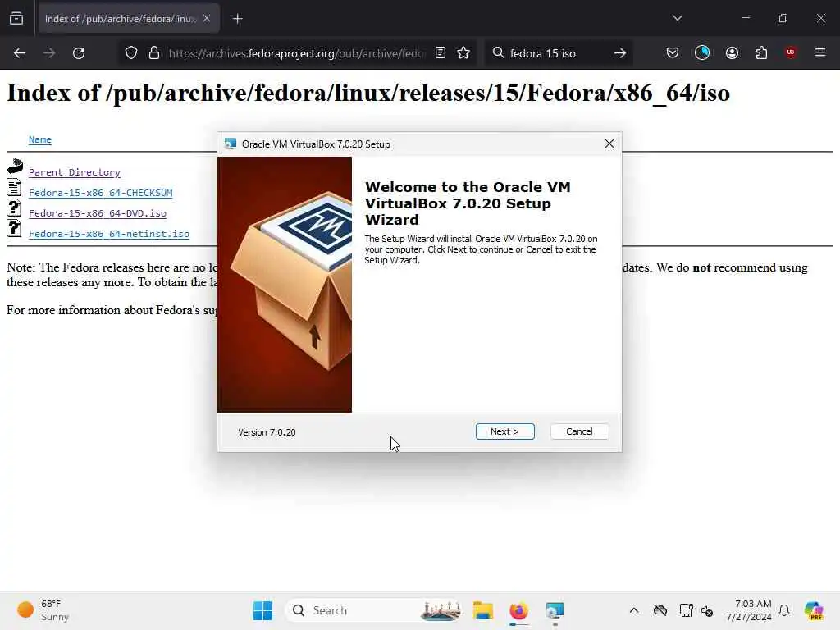Viewport: 840px width, 630px height.
Task: Expand the list all tabs chevron
Action: [x=677, y=18]
